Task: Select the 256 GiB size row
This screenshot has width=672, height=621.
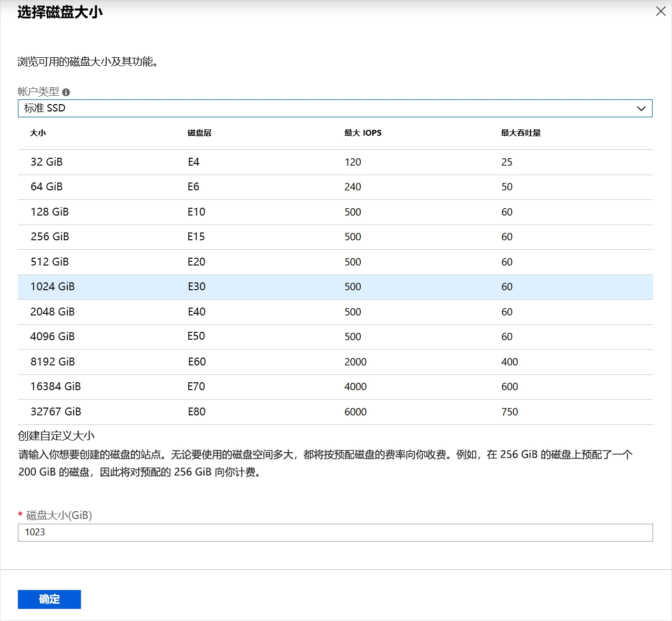Action: pyautogui.click(x=335, y=237)
